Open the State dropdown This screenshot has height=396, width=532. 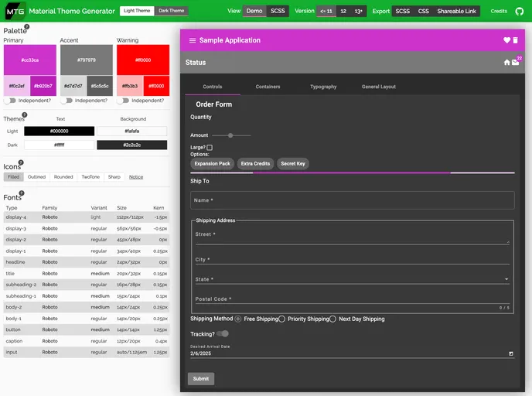tap(352, 279)
